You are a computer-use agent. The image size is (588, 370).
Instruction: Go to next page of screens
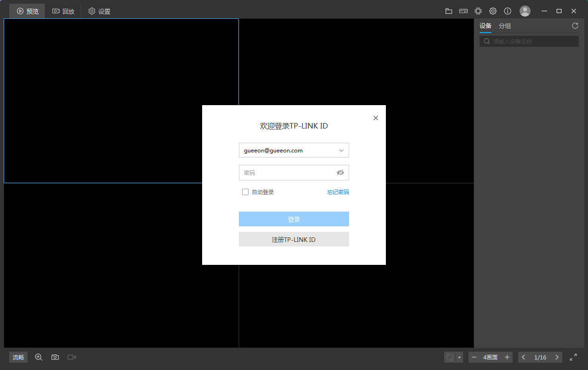pyautogui.click(x=557, y=357)
